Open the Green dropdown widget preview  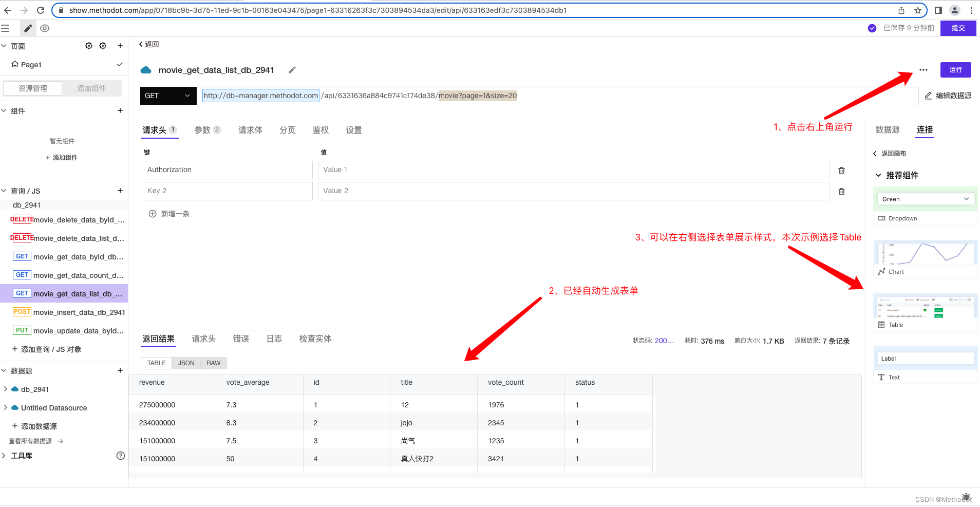926,199
